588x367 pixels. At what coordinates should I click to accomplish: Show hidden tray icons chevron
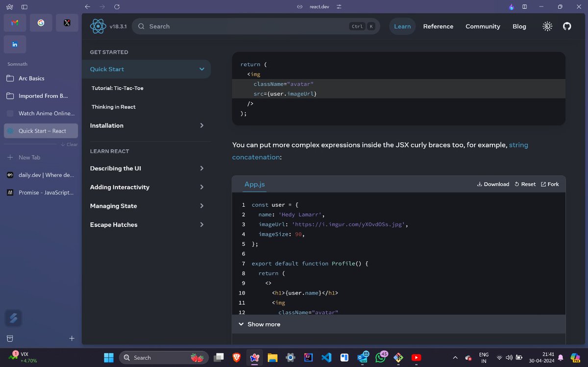455,358
